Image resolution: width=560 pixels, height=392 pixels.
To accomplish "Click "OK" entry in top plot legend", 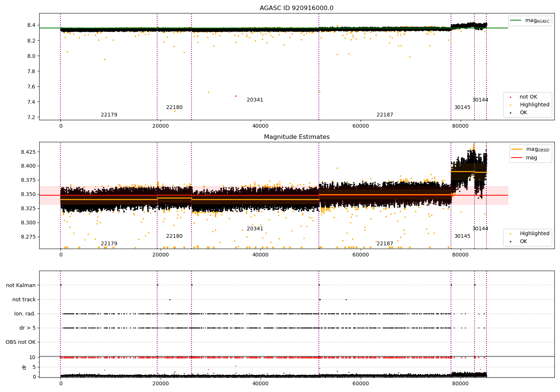I will pos(523,113).
